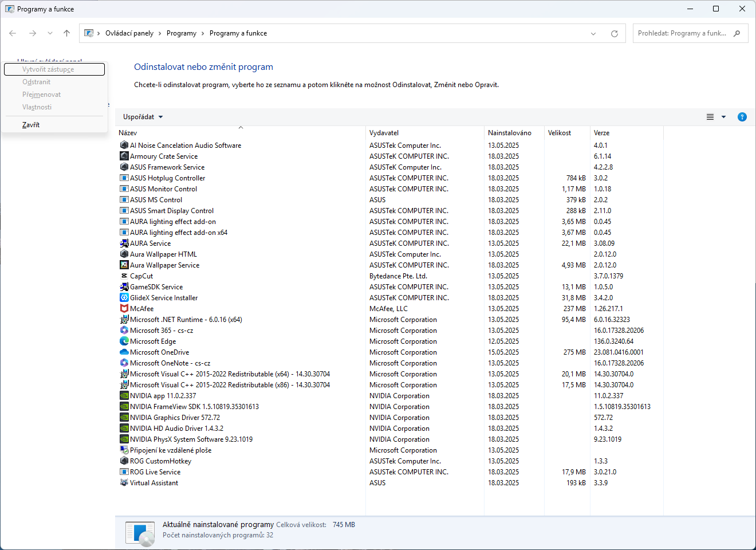Click the NVIDIA Graphics Driver icon
Viewport: 756px width, 550px height.
coord(124,418)
